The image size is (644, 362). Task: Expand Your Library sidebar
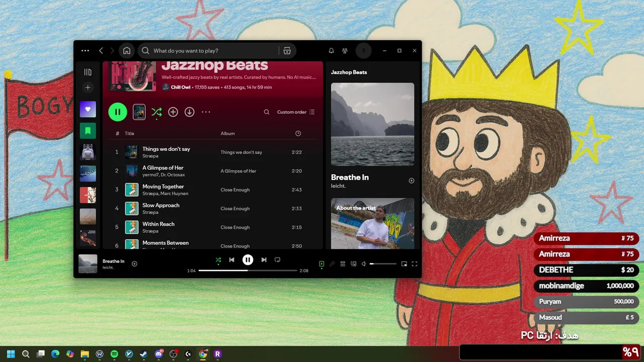click(x=88, y=72)
